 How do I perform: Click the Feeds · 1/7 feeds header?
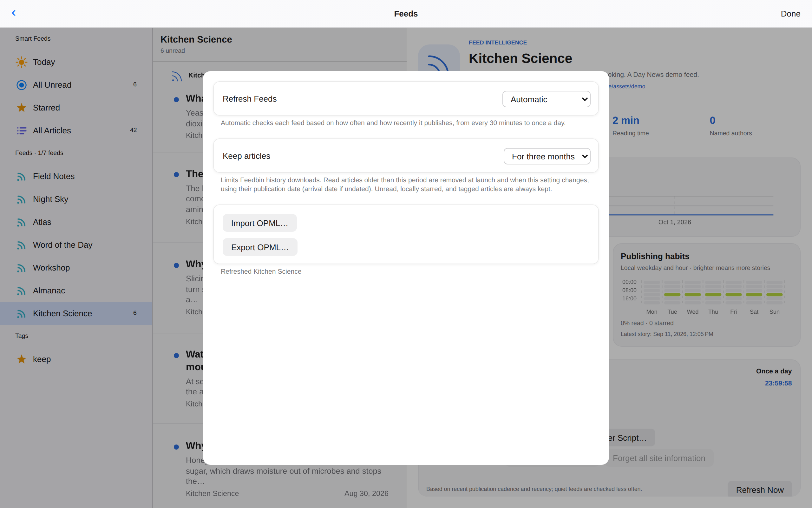[39, 153]
